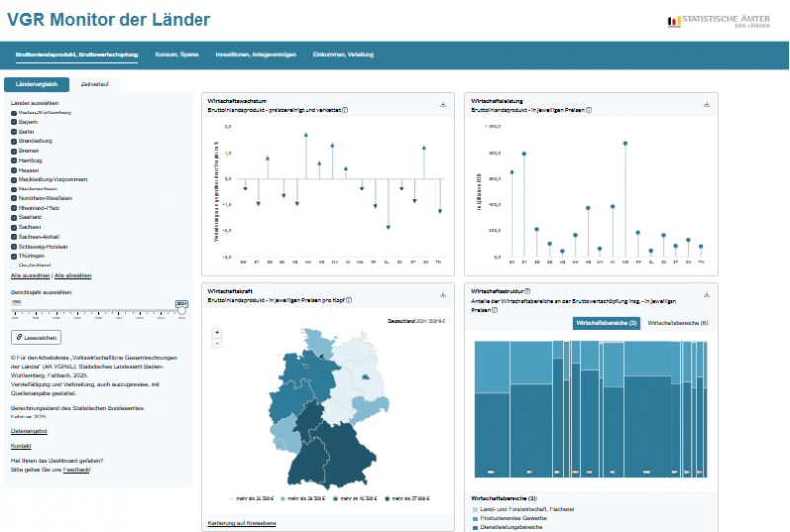This screenshot has width=790, height=532.
Task: Click the Alle abwählen link
Action: click(x=74, y=275)
